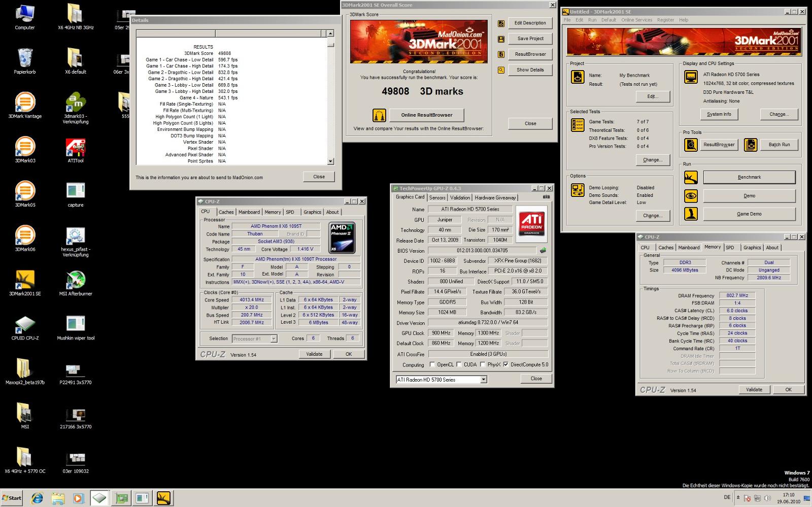
Task: Click the System Info button
Action: pos(719,114)
